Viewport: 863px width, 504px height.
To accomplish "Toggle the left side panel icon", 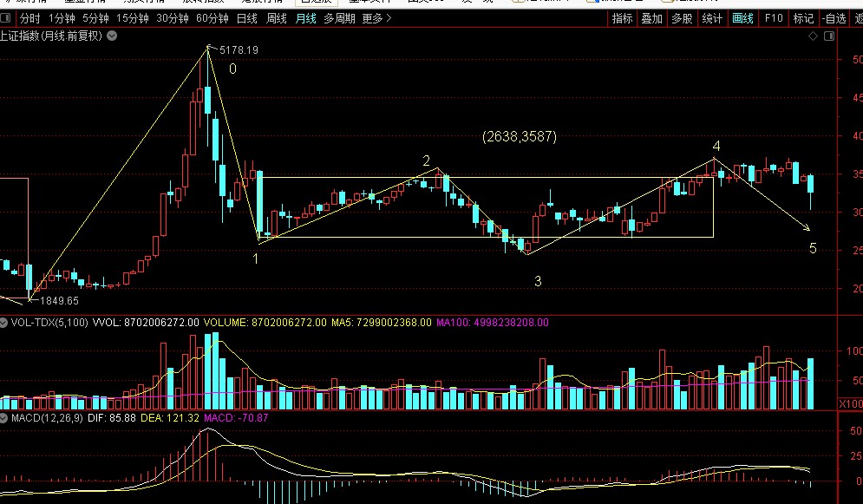I will [5, 18].
